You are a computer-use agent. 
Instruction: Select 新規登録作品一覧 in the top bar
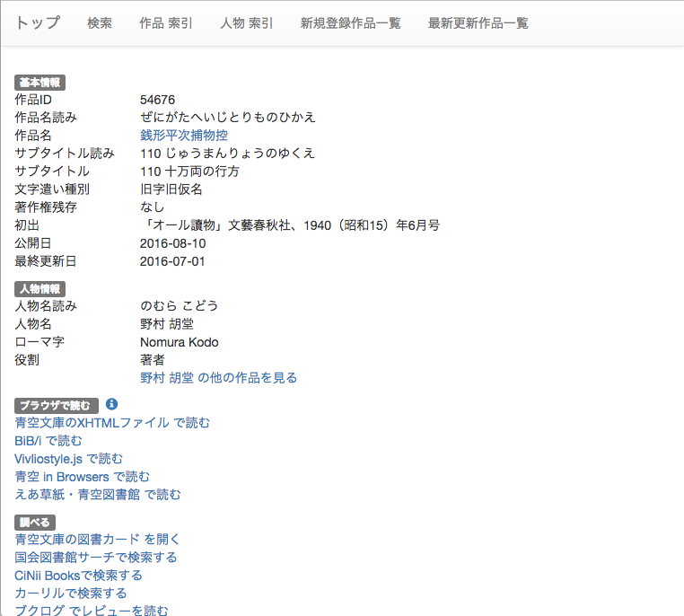coord(351,23)
